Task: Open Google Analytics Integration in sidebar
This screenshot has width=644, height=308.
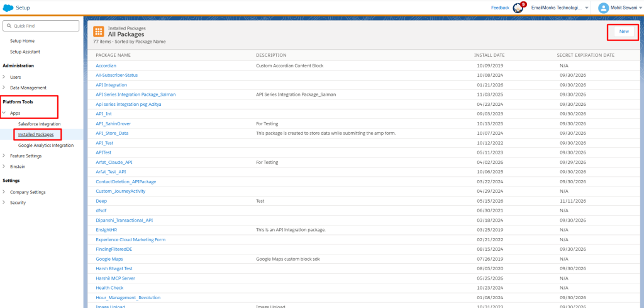Action: click(x=46, y=145)
